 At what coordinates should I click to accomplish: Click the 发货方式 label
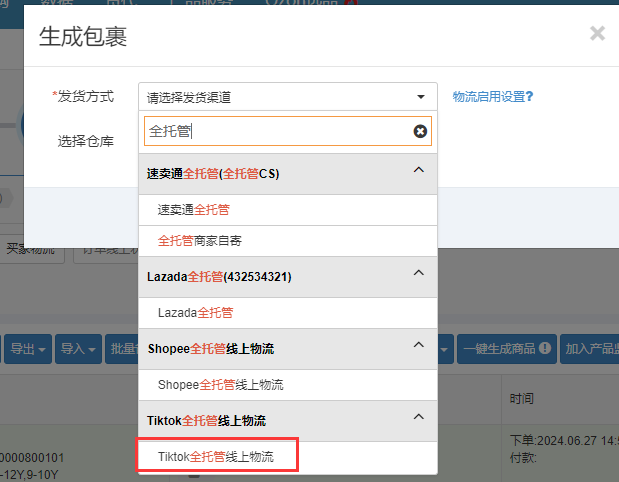coord(86,97)
